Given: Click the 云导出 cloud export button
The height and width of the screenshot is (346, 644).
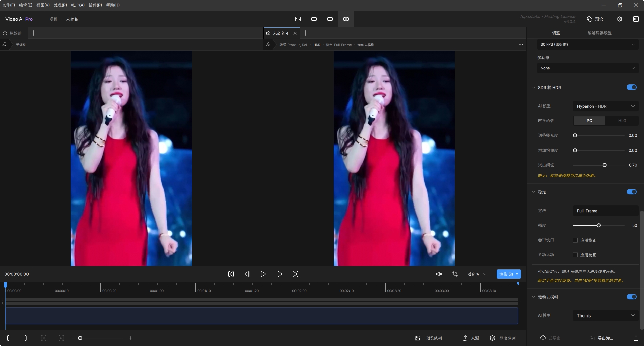Looking at the screenshot, I should (550, 338).
